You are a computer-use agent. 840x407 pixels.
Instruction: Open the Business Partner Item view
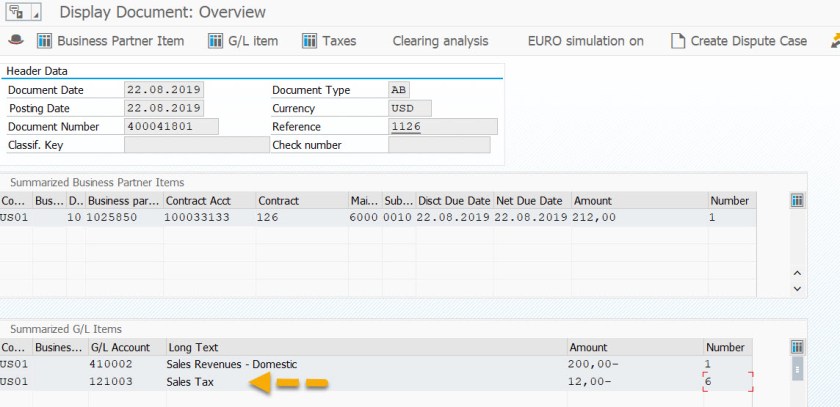click(x=110, y=41)
